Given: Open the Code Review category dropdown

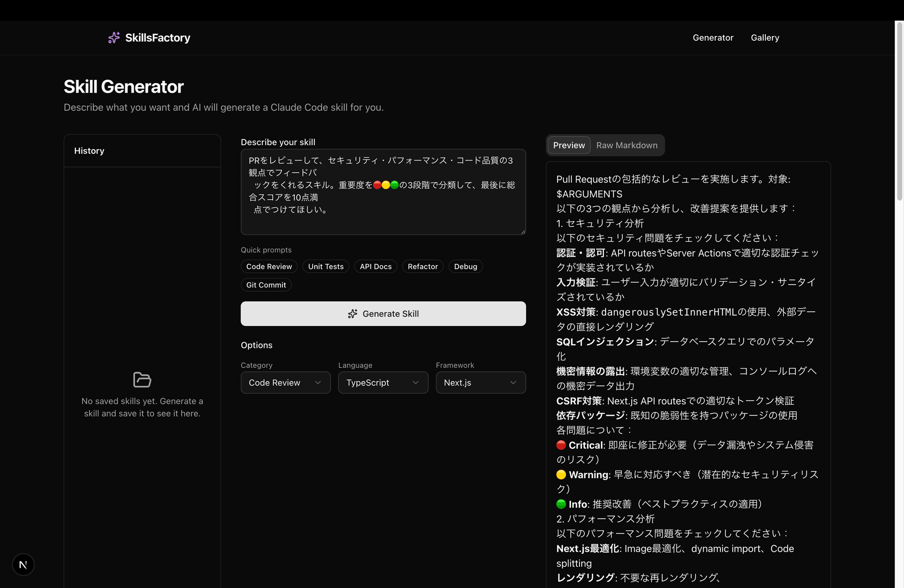Looking at the screenshot, I should [x=280, y=383].
